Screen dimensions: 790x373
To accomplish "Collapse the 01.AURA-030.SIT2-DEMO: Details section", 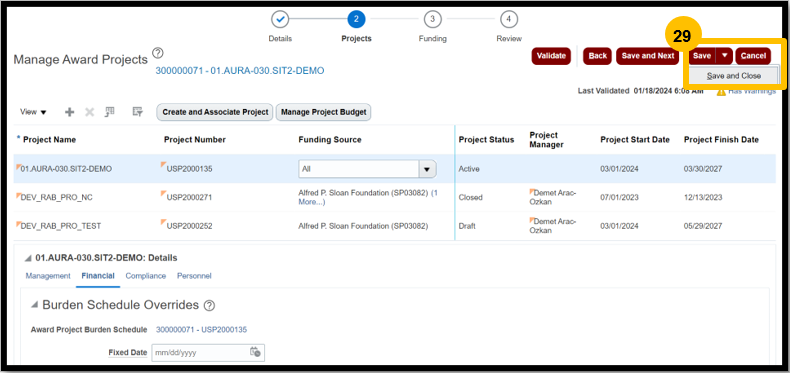I will coord(28,258).
